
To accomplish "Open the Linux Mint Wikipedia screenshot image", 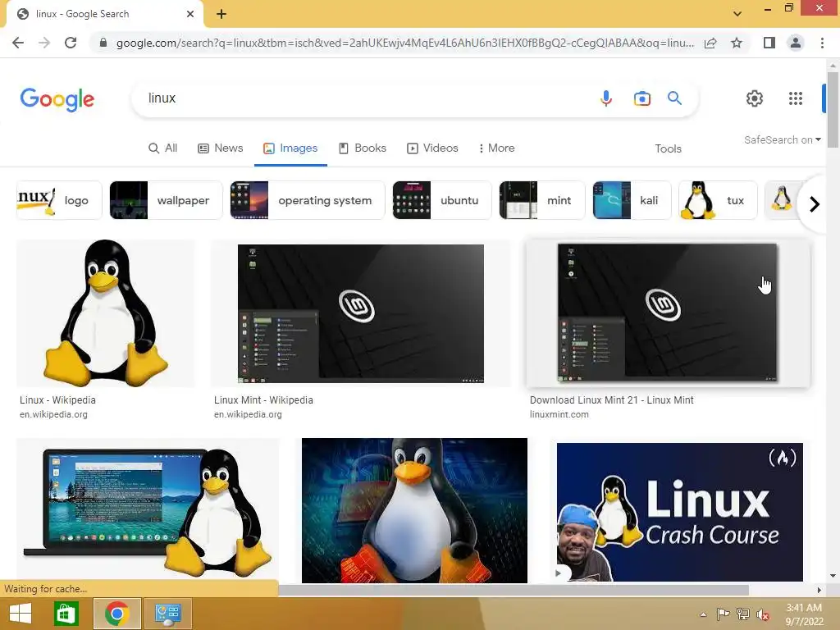I will pyautogui.click(x=361, y=313).
